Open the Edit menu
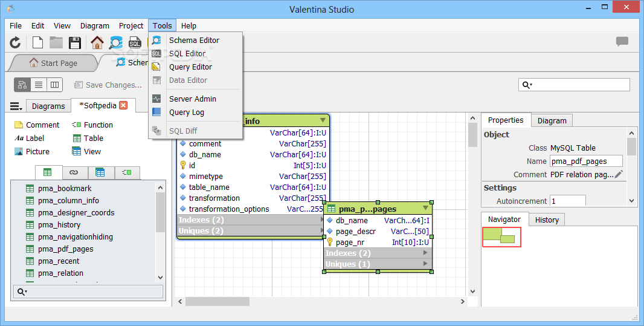Viewport: 644px width, 326px height. pos(38,25)
